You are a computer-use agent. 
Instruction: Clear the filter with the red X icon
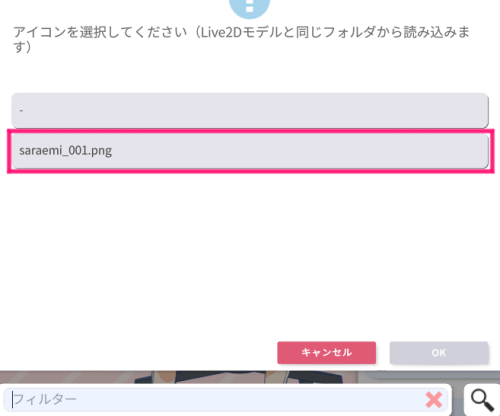(434, 400)
